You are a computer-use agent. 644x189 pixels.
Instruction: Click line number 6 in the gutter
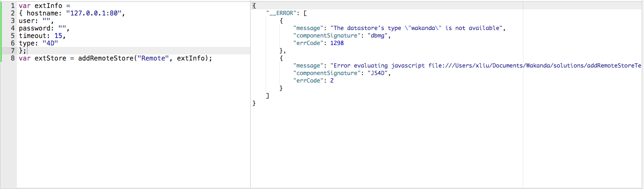13,43
